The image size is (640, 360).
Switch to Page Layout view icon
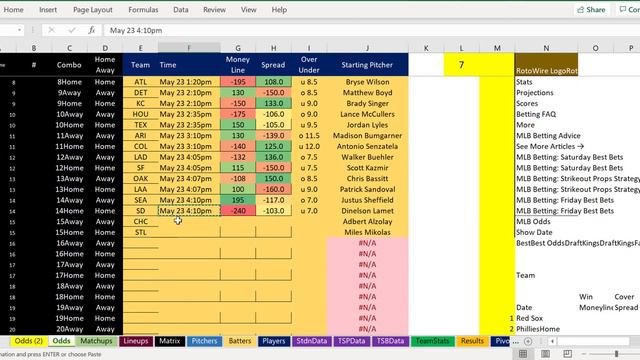tap(545, 354)
